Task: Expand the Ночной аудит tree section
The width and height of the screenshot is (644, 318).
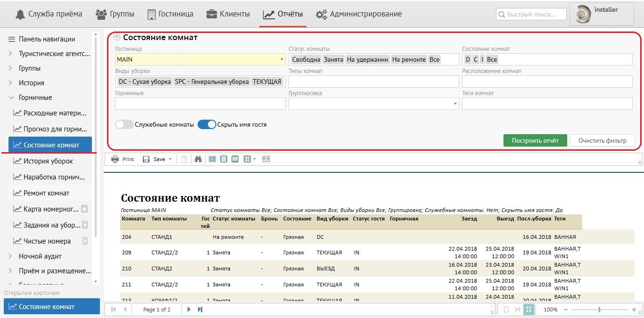Action: 11,256
